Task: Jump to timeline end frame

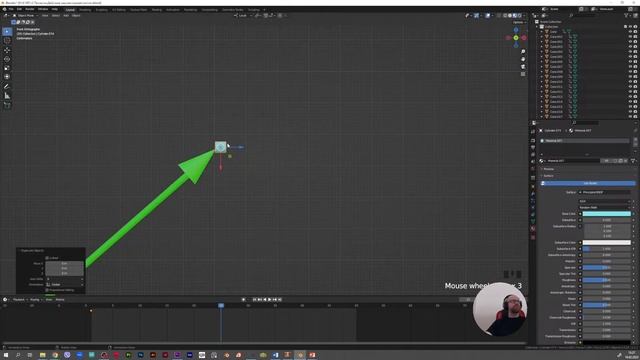Action: click(x=280, y=300)
